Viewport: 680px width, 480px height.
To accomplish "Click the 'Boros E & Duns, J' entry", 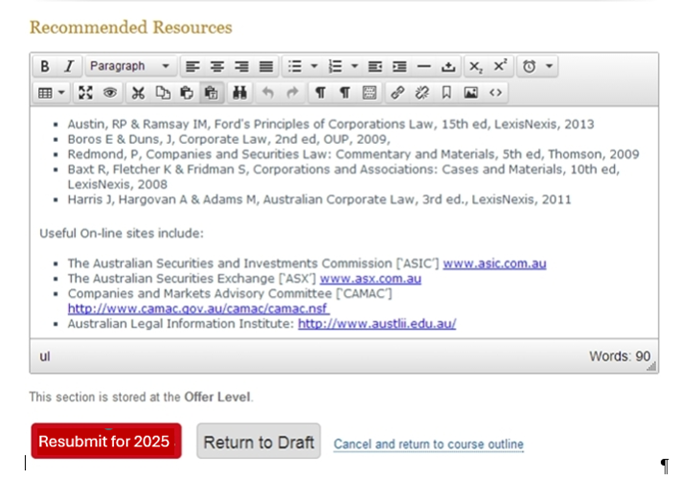I will tap(229, 139).
